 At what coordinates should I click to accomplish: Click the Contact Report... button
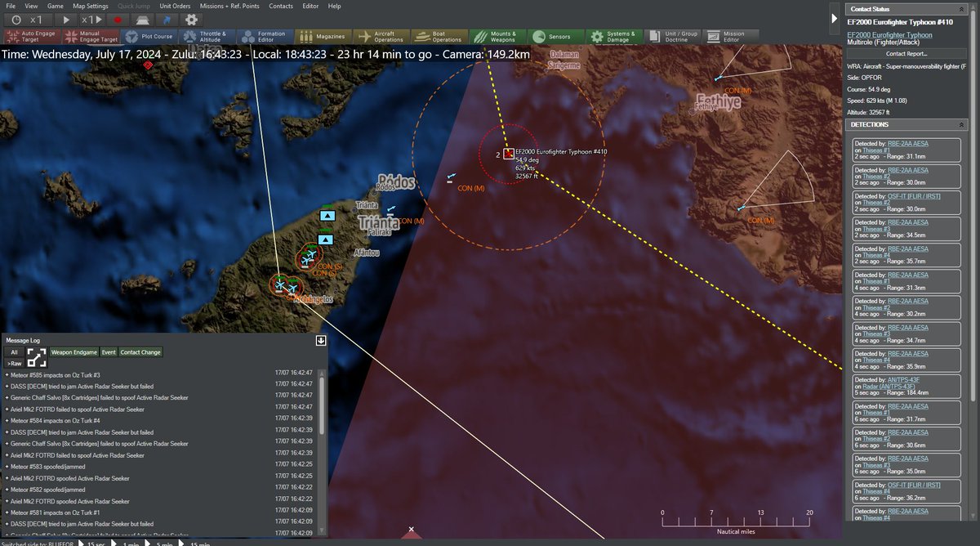pos(906,53)
